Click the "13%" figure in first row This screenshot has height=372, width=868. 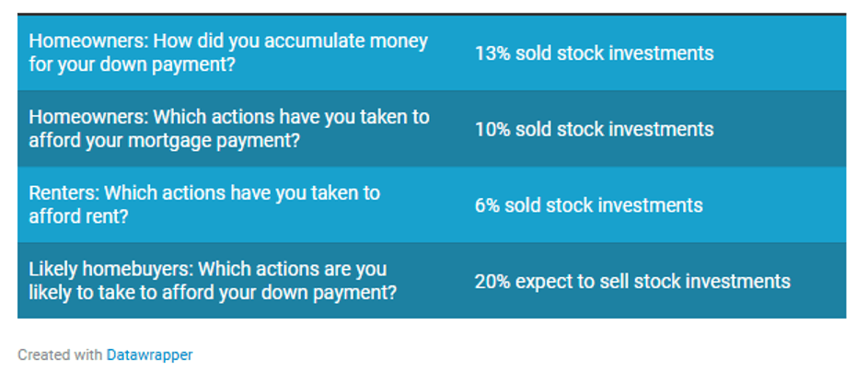492,53
